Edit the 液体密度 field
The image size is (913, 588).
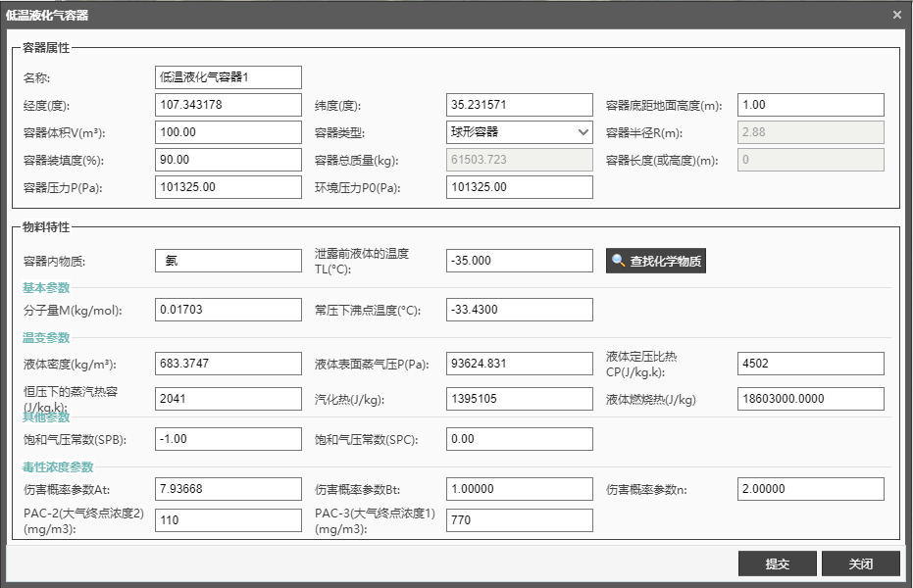228,364
